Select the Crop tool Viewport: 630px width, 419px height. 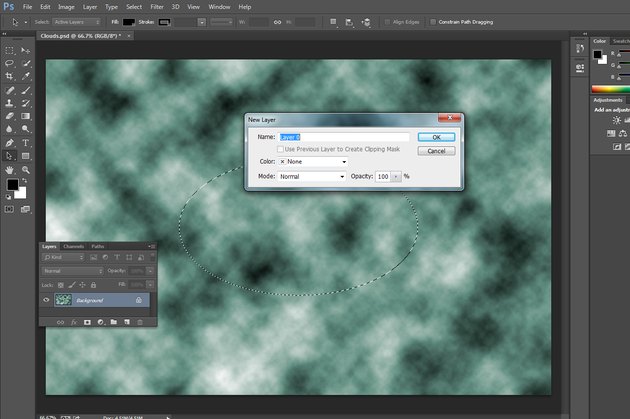pos(9,76)
